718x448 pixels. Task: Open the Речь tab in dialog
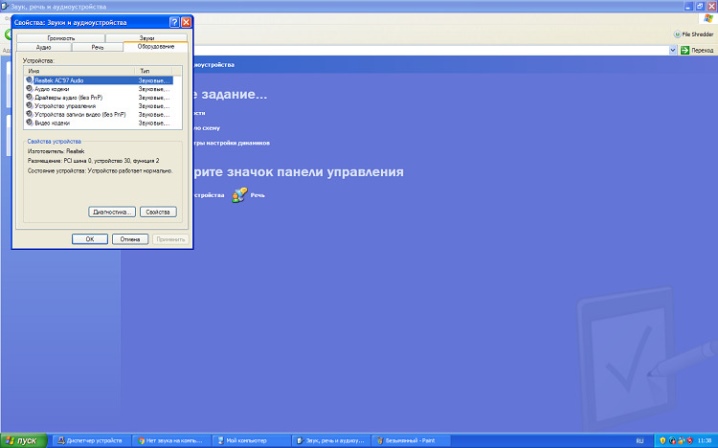[98, 47]
